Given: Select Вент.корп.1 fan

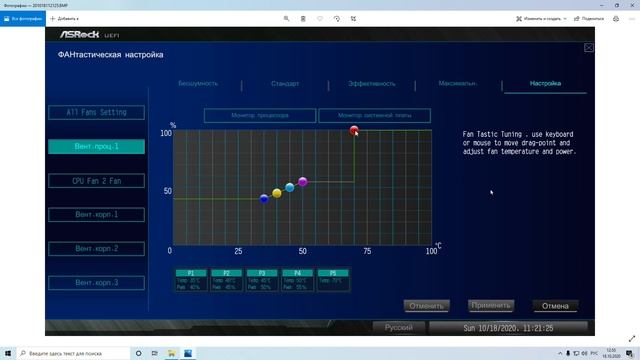Looking at the screenshot, I should 96,215.
